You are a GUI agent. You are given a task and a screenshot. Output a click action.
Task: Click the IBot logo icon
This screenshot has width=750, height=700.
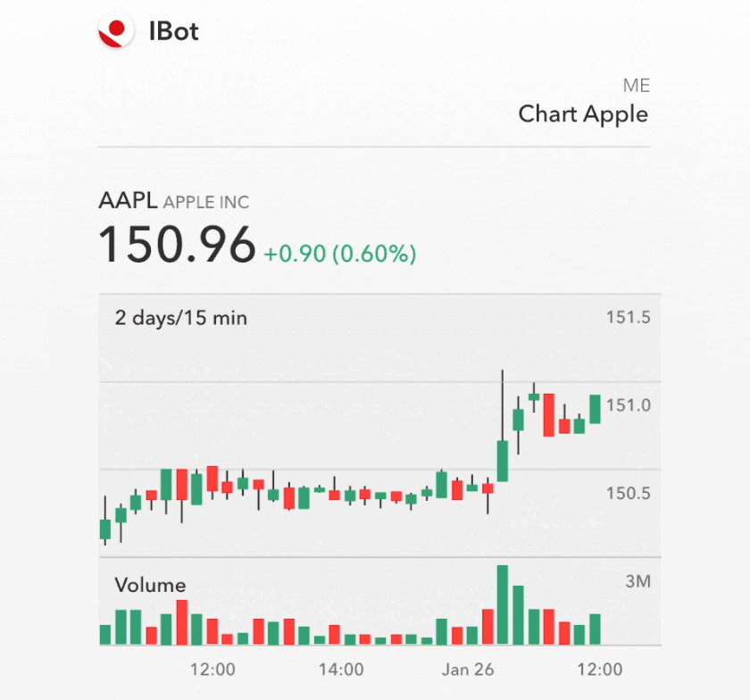(115, 29)
